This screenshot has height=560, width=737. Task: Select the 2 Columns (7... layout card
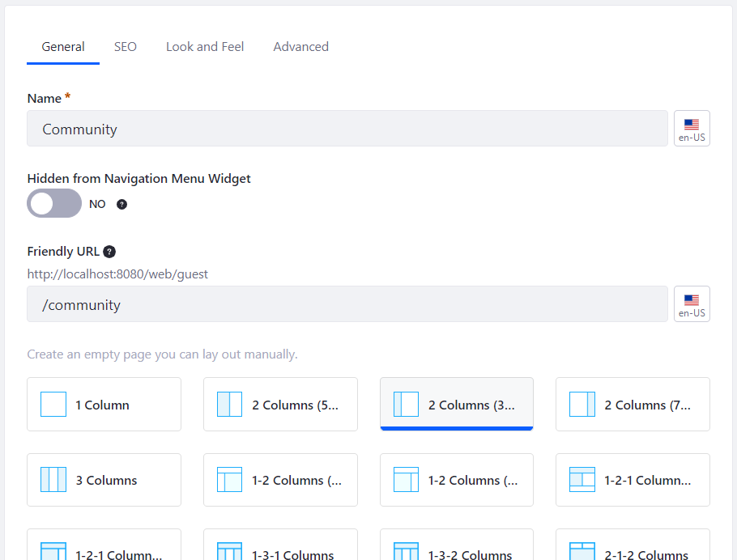[633, 405]
